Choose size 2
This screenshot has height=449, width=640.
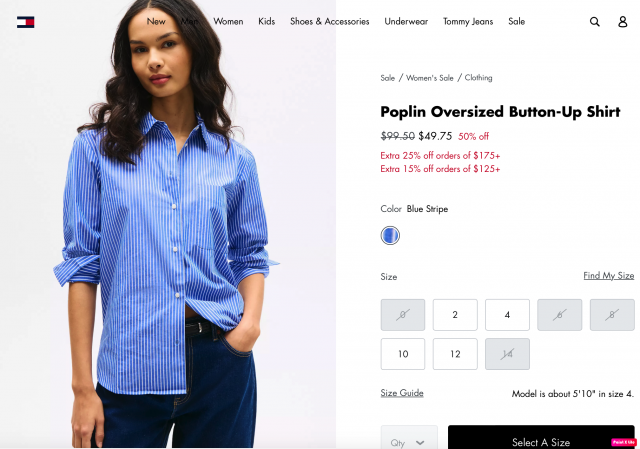click(455, 315)
